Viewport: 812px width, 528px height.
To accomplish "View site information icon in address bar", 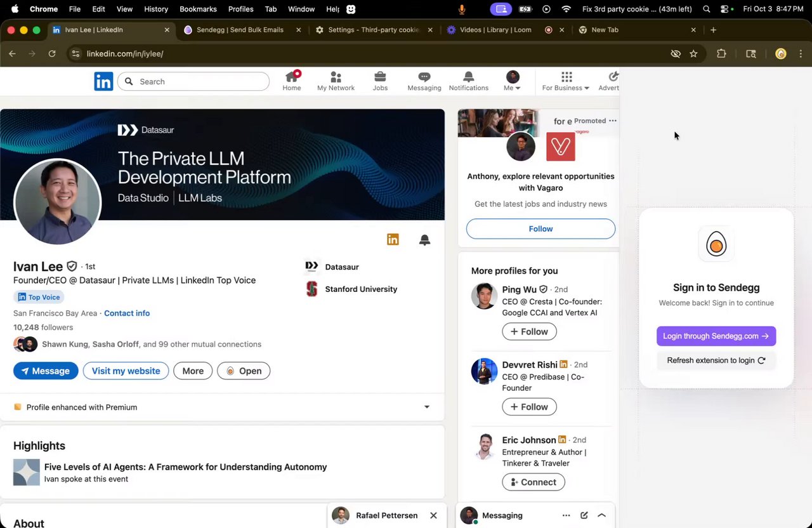I will 75,54.
